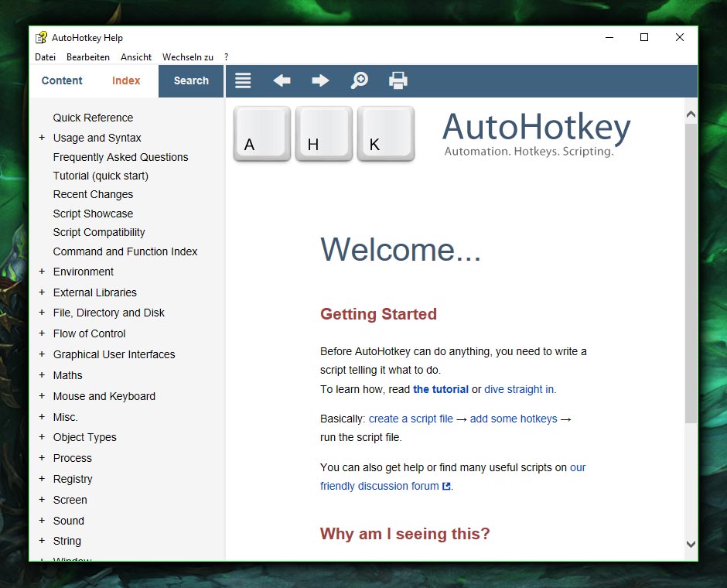Image resolution: width=727 pixels, height=588 pixels.
Task: Open the Script Showcase topic
Action: pyautogui.click(x=93, y=214)
